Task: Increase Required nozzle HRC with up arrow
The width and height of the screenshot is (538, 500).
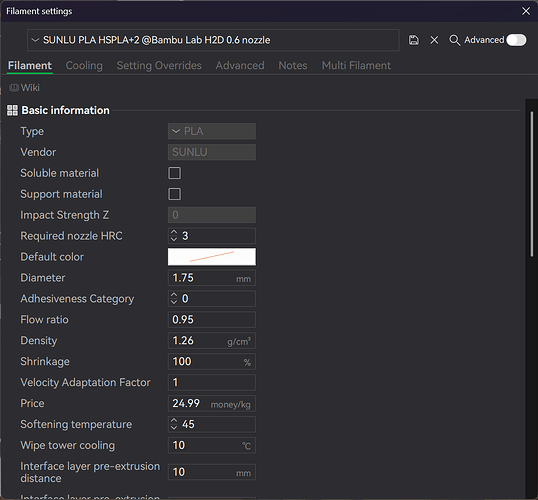Action: click(174, 232)
